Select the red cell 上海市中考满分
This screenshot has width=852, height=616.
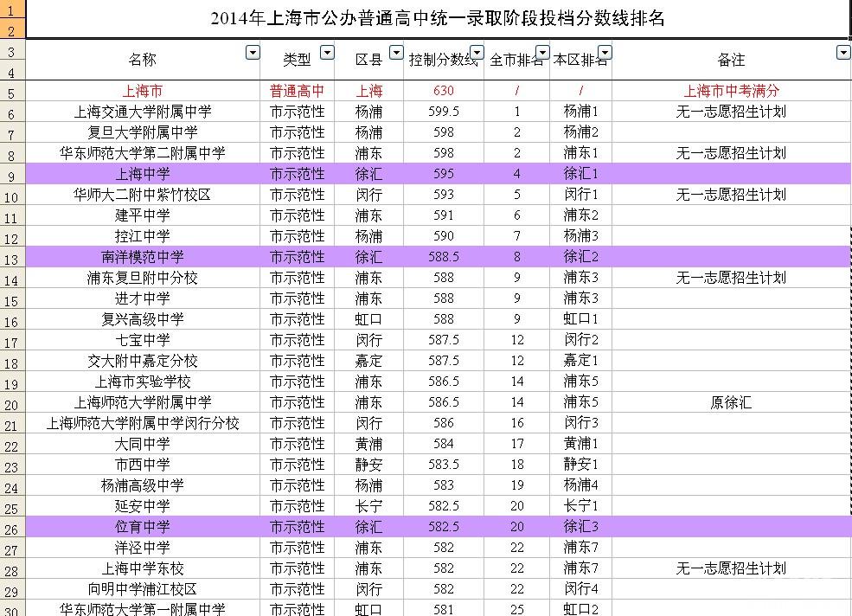coord(732,91)
